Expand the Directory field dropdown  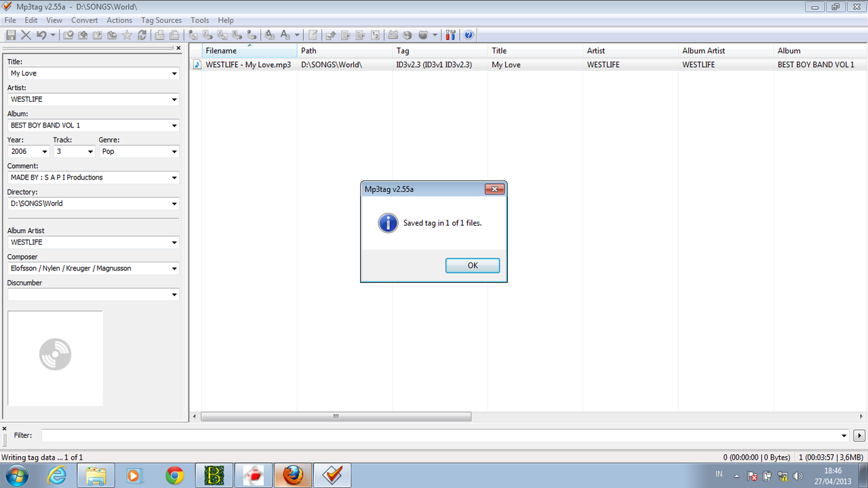click(174, 203)
